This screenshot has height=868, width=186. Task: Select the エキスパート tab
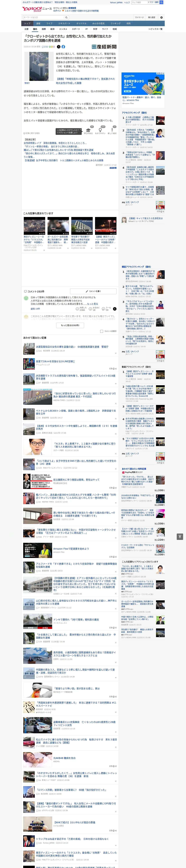tap(64, 24)
